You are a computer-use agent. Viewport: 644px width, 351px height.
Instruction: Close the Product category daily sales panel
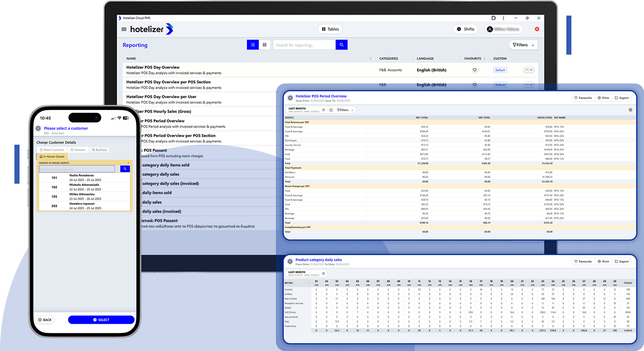[x=290, y=262]
